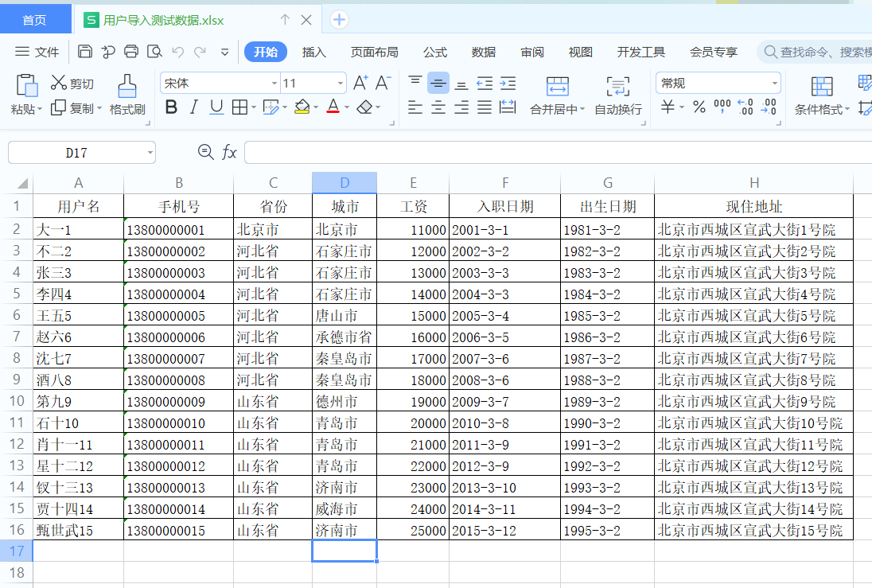Image resolution: width=872 pixels, height=588 pixels.
Task: Expand quick access toolbar customize arrow
Action: 224,53
